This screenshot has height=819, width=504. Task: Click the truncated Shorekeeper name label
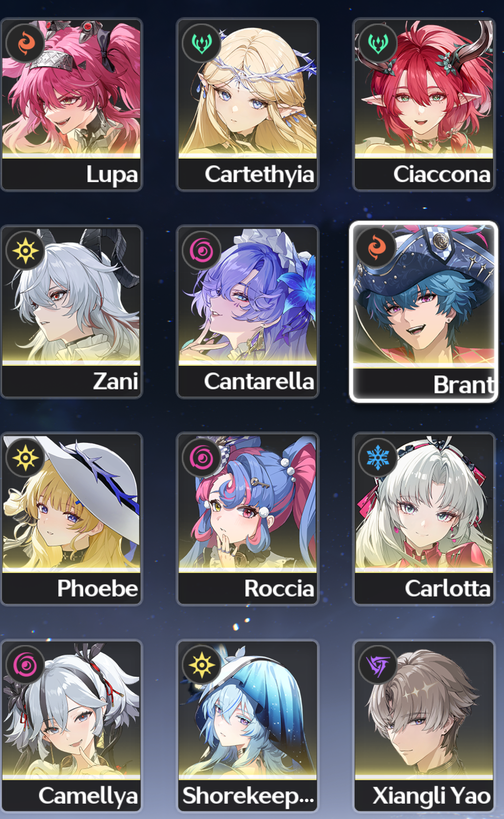click(248, 795)
